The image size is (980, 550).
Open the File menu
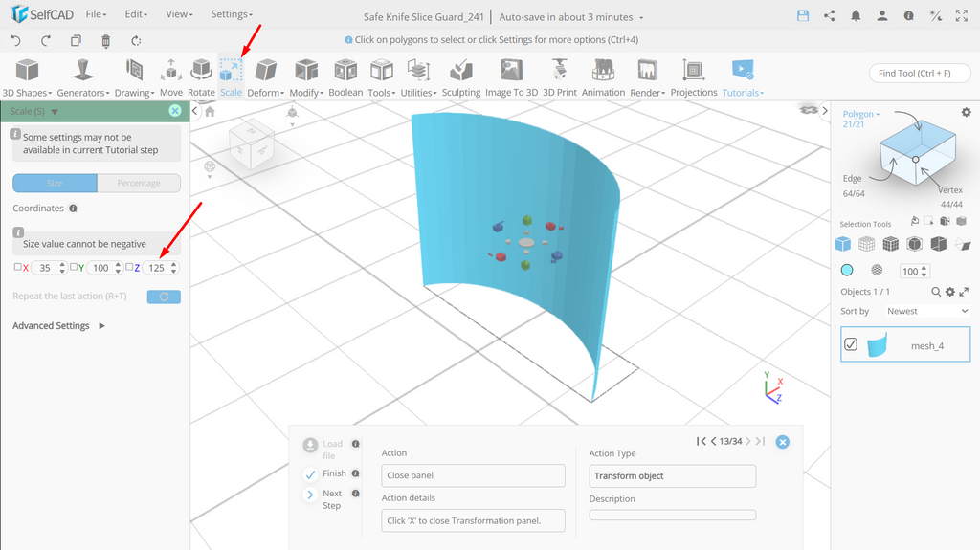96,13
